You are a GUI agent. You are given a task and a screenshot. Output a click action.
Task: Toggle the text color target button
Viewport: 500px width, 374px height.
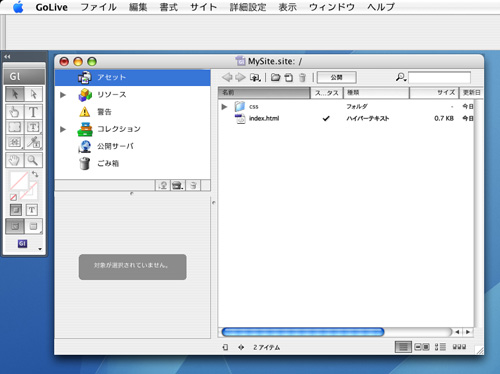point(32,210)
